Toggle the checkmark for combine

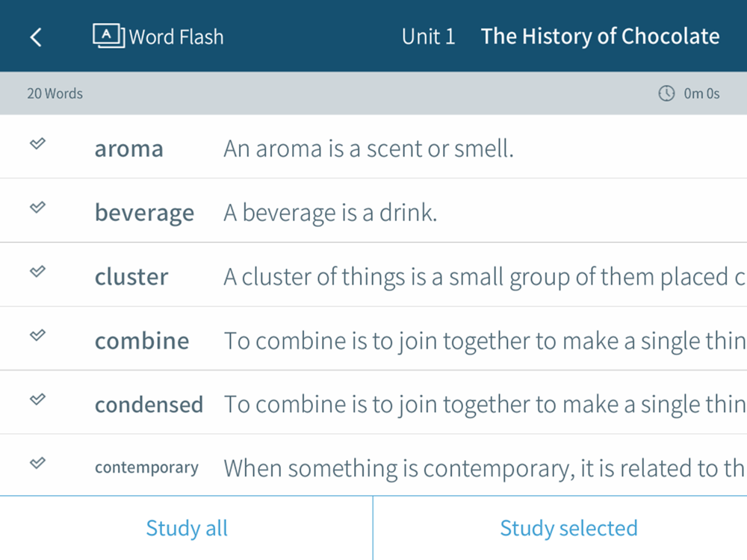[37, 335]
